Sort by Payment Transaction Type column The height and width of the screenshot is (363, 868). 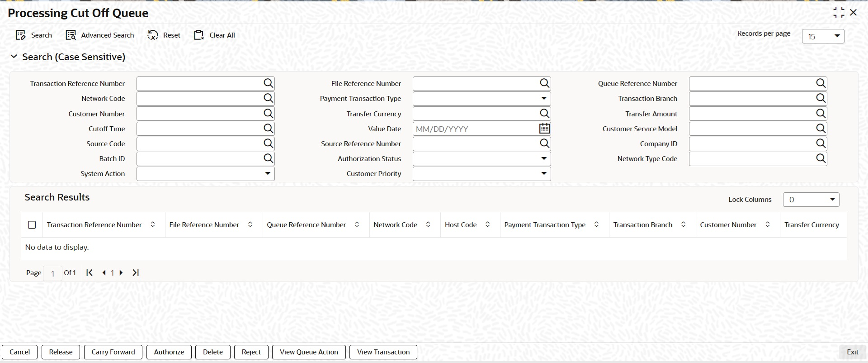(596, 224)
